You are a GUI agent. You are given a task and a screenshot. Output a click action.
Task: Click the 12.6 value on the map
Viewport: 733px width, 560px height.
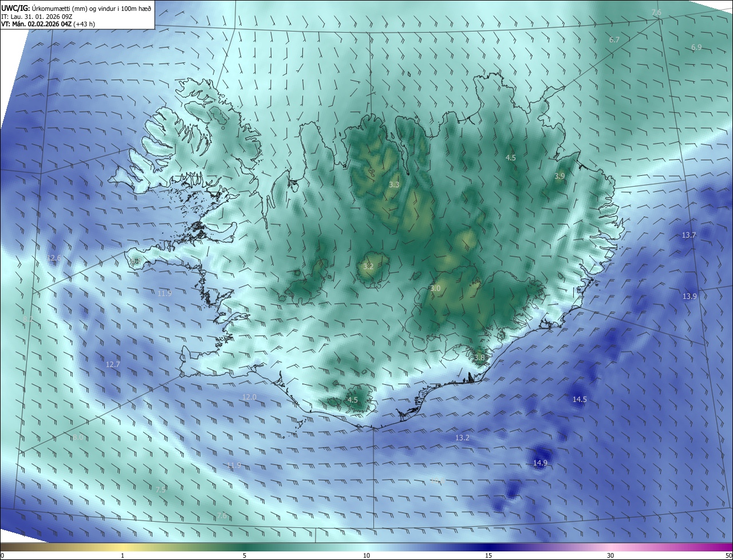coord(54,258)
